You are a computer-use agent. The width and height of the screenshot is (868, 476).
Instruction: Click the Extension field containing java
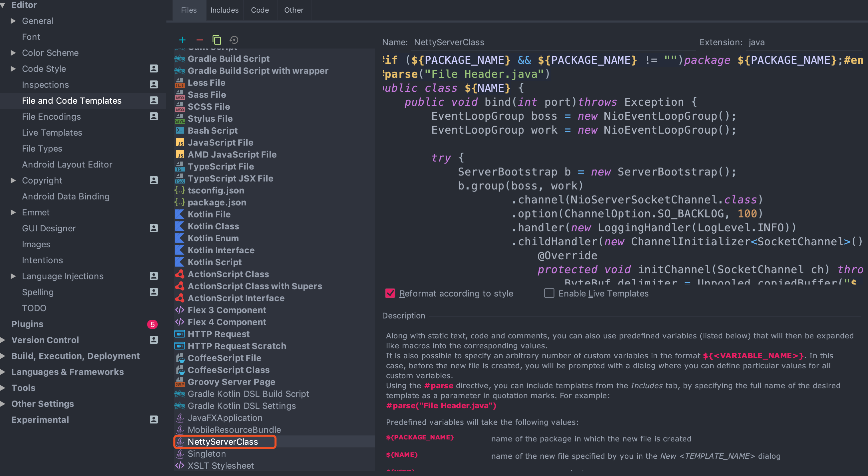[x=802, y=43]
